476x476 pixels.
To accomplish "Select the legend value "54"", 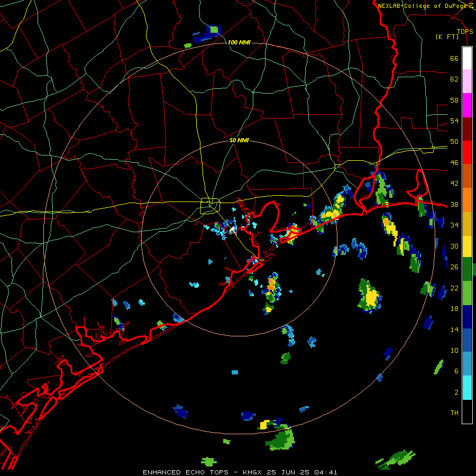I will [454, 121].
